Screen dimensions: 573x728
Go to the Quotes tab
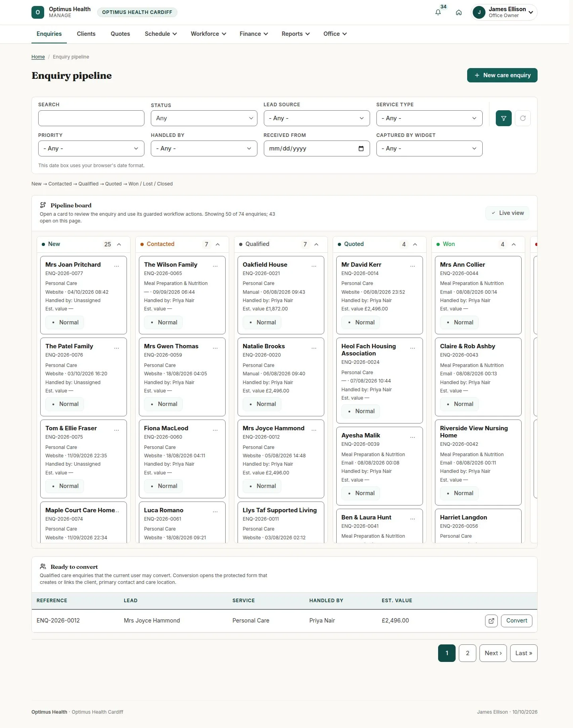(120, 34)
